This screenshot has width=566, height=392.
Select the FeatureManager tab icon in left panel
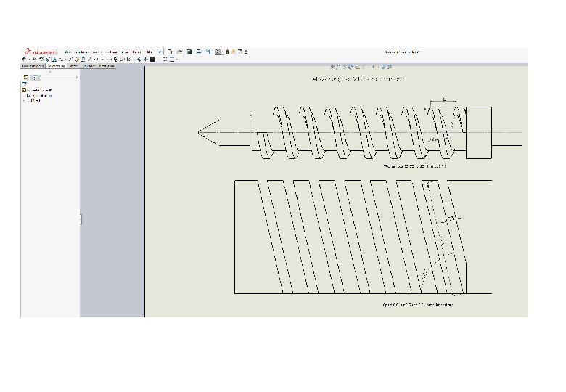click(x=26, y=77)
